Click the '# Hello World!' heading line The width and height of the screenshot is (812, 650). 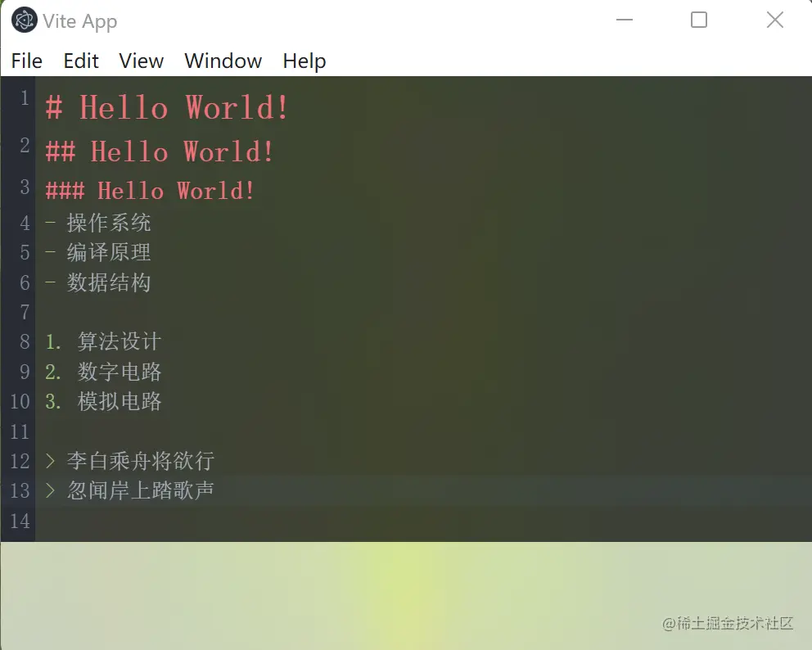pyautogui.click(x=167, y=107)
